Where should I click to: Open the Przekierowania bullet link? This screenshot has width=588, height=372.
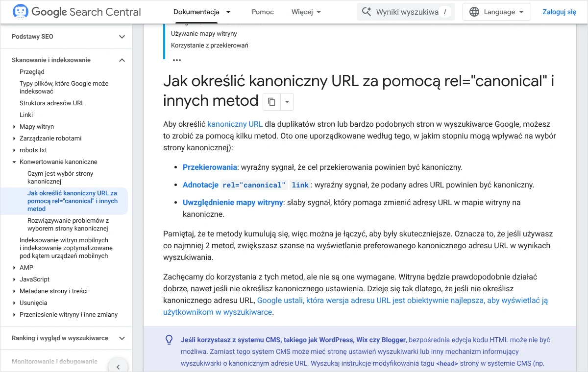pos(210,167)
